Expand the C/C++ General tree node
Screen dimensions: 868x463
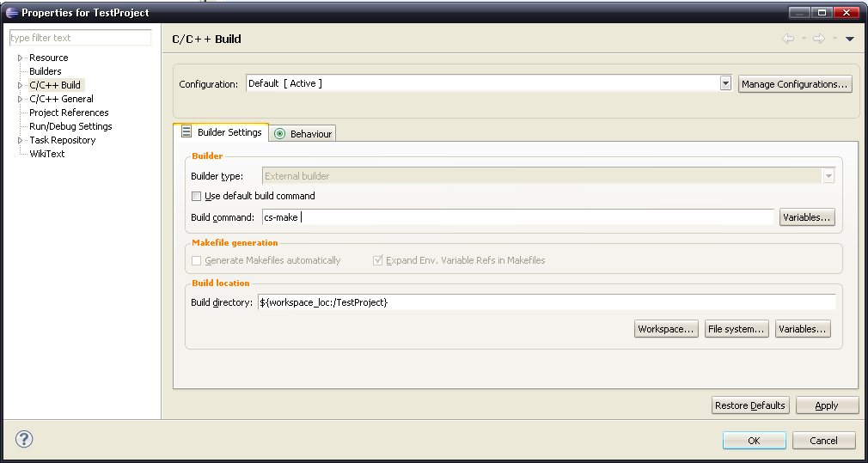(20, 99)
